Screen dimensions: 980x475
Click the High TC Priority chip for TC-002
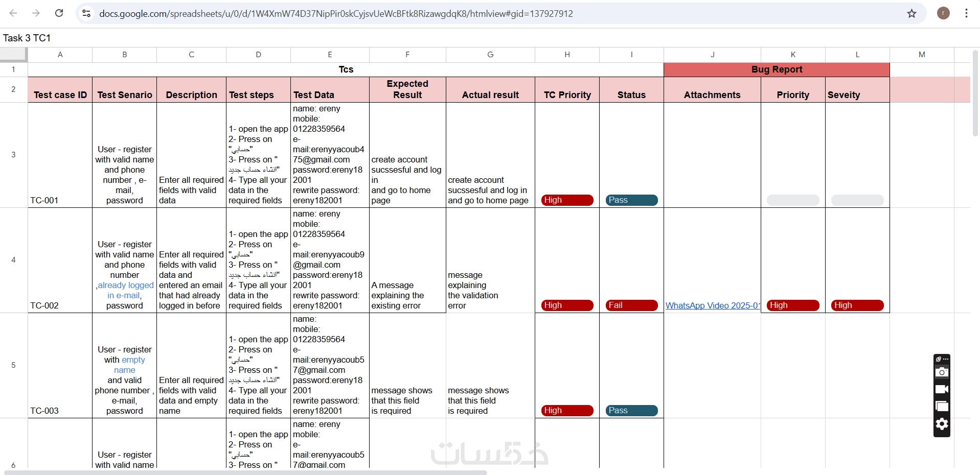click(x=567, y=305)
